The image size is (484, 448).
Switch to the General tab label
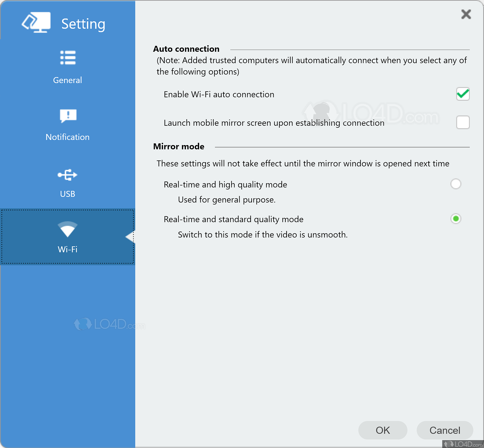[67, 80]
